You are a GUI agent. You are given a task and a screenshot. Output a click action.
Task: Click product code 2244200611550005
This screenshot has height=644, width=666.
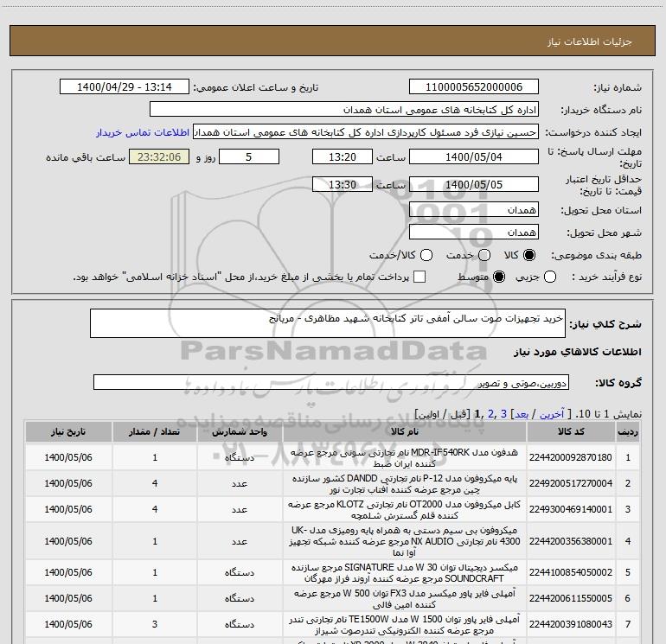tap(571, 598)
